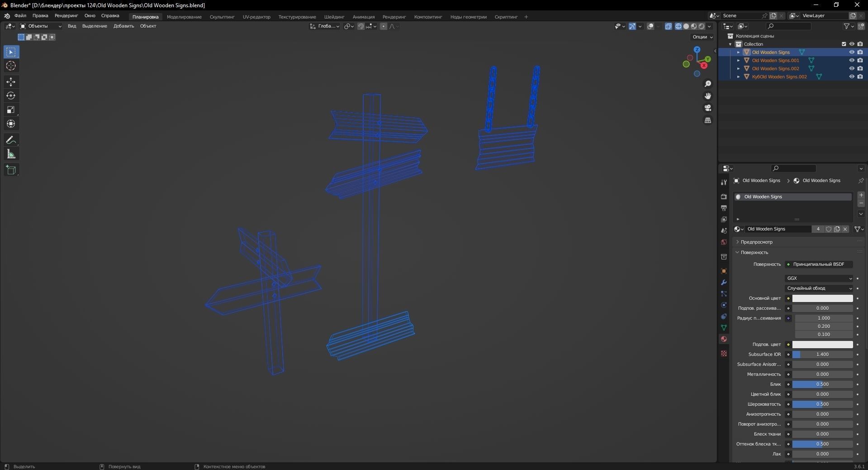Add a new workspace with plus button

[526, 17]
